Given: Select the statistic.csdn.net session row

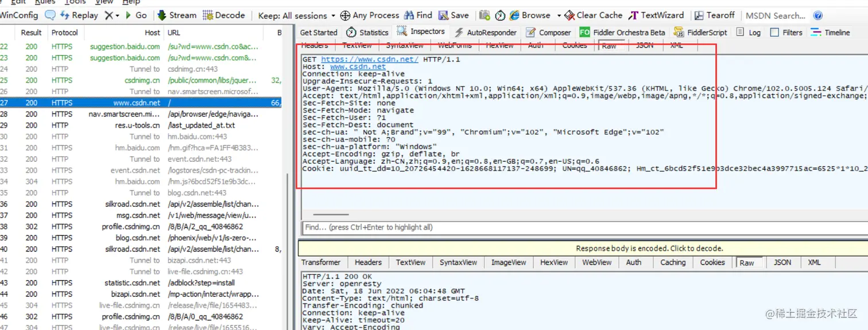Looking at the screenshot, I should point(141,282).
